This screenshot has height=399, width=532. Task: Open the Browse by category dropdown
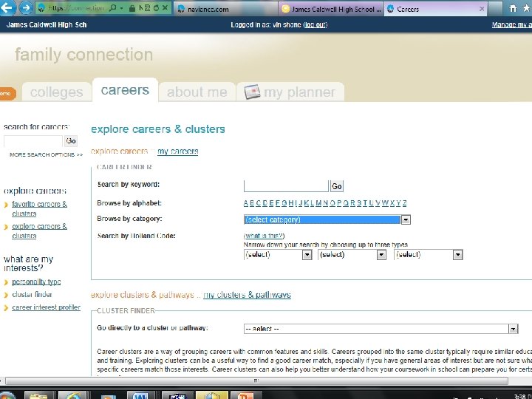click(406, 220)
